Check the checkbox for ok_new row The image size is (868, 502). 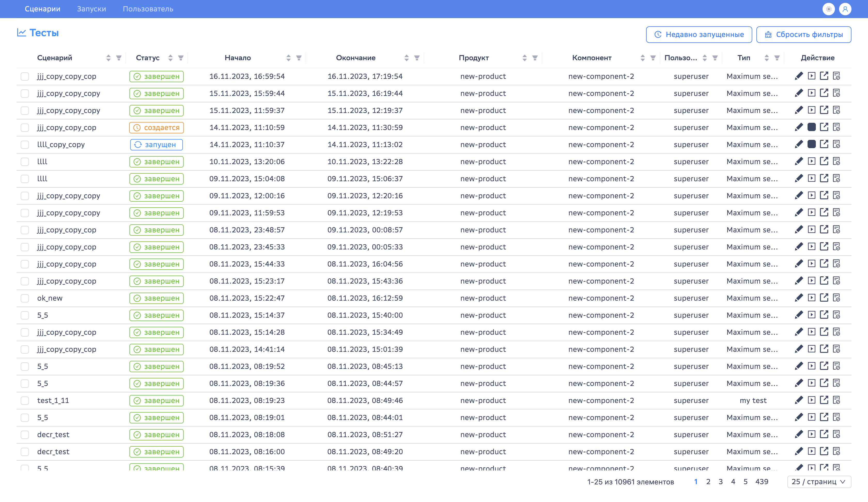point(25,298)
